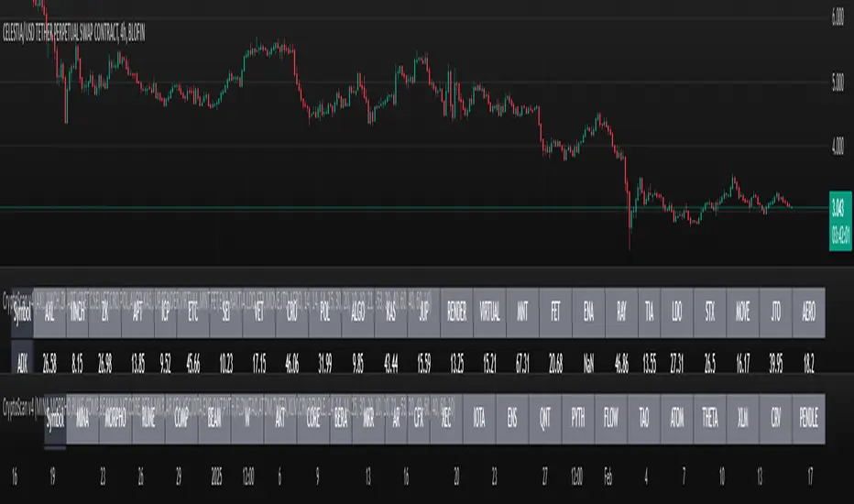
Task: Click the 67.31 ADX value under MNT
Action: (x=524, y=356)
